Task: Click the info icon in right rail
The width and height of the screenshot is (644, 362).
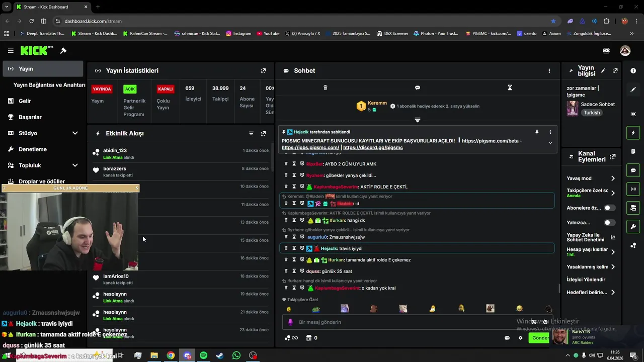Action: tap(633, 71)
